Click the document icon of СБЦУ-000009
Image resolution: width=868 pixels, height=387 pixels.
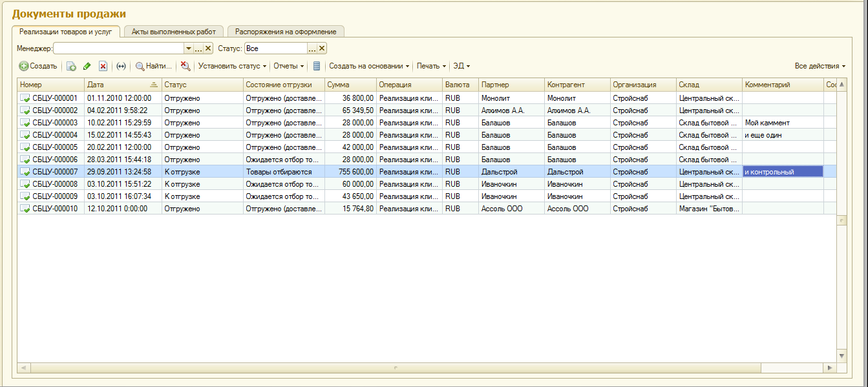coord(25,196)
